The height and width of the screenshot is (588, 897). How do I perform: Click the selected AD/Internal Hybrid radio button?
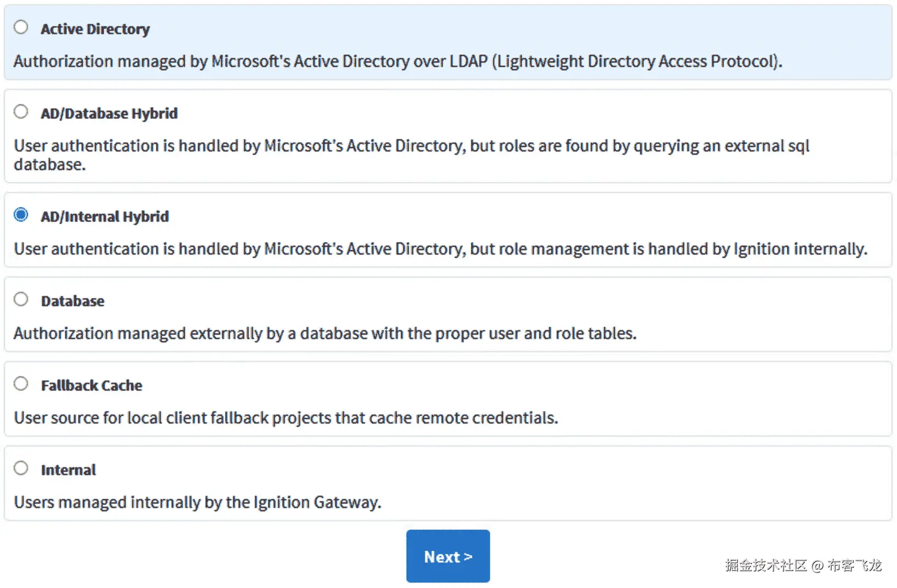[21, 214]
